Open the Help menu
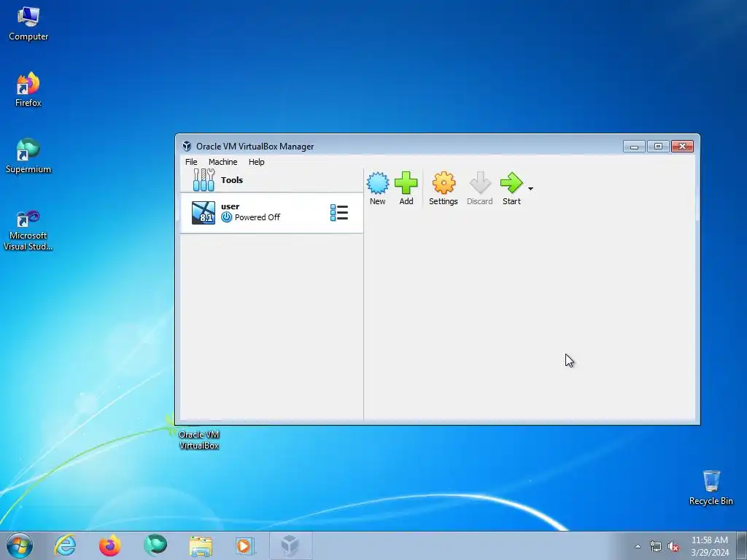The height and width of the screenshot is (560, 747). [x=256, y=162]
